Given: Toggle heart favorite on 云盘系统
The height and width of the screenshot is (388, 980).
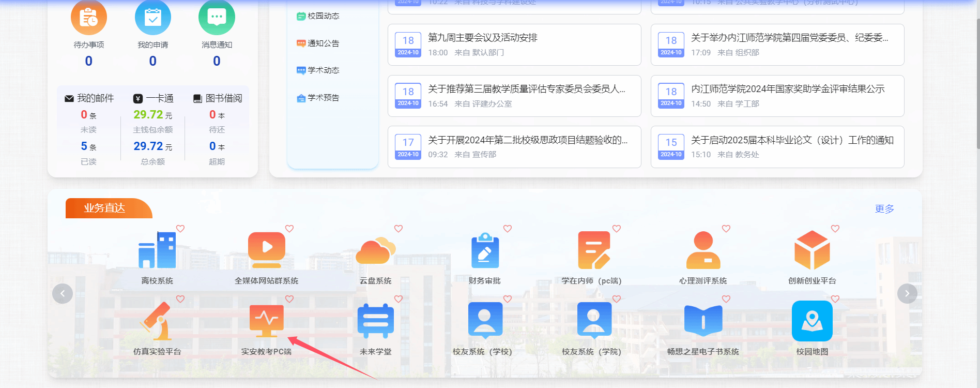Looking at the screenshot, I should (x=399, y=229).
